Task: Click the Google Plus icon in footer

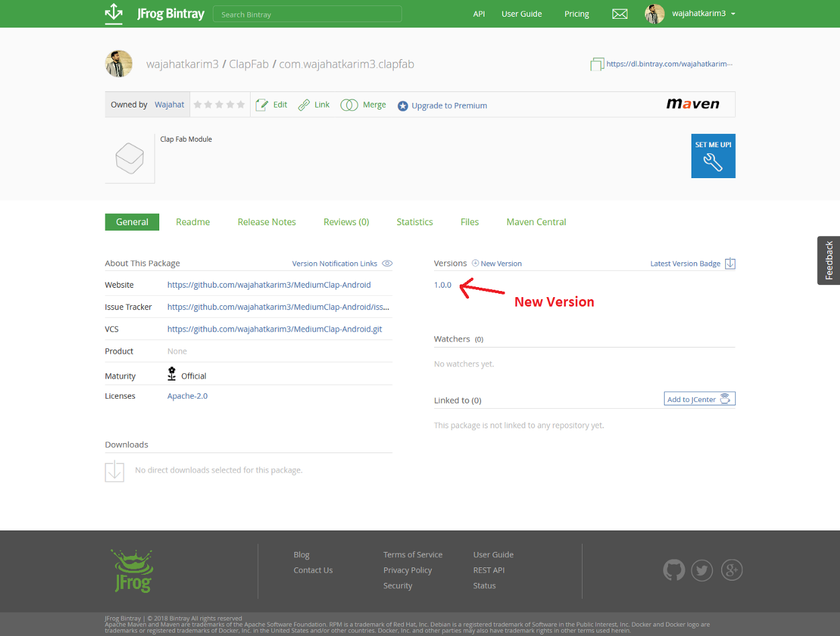Action: 732,571
